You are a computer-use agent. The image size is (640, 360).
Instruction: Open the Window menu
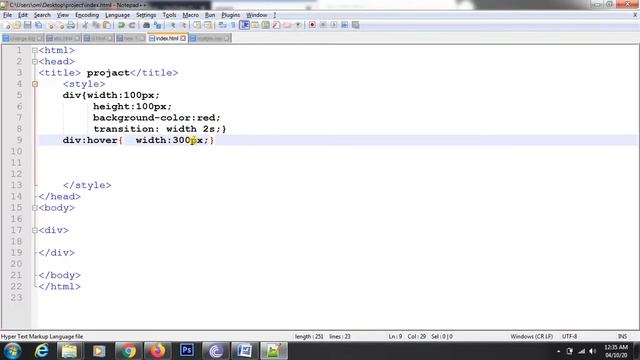[256, 15]
